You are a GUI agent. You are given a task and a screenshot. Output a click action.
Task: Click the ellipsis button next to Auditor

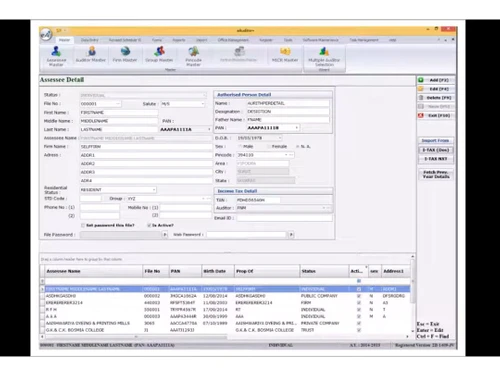(328, 208)
